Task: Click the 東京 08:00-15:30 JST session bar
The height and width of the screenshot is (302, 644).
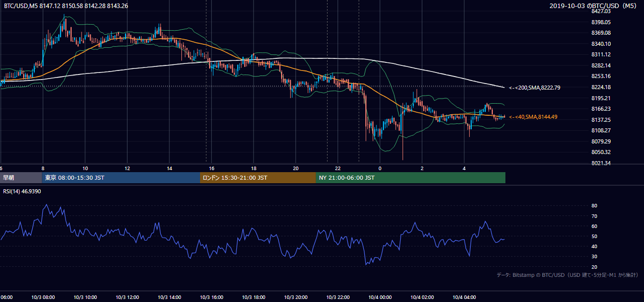Action: pyautogui.click(x=121, y=178)
